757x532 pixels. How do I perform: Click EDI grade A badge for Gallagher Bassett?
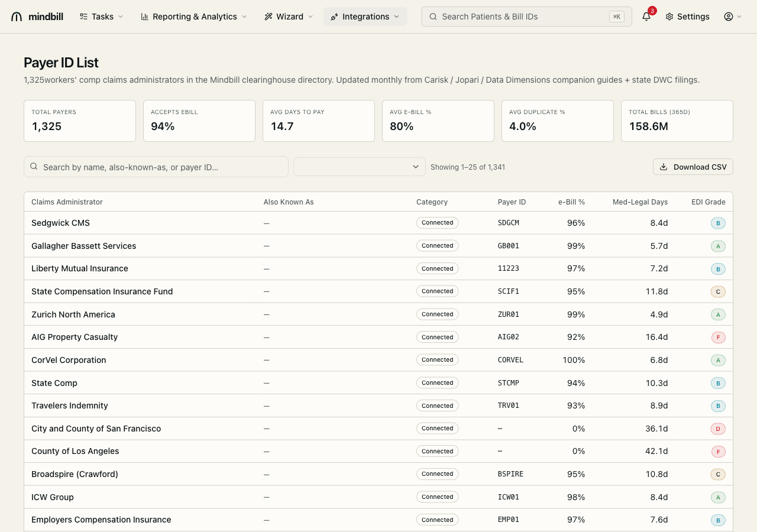tap(718, 246)
